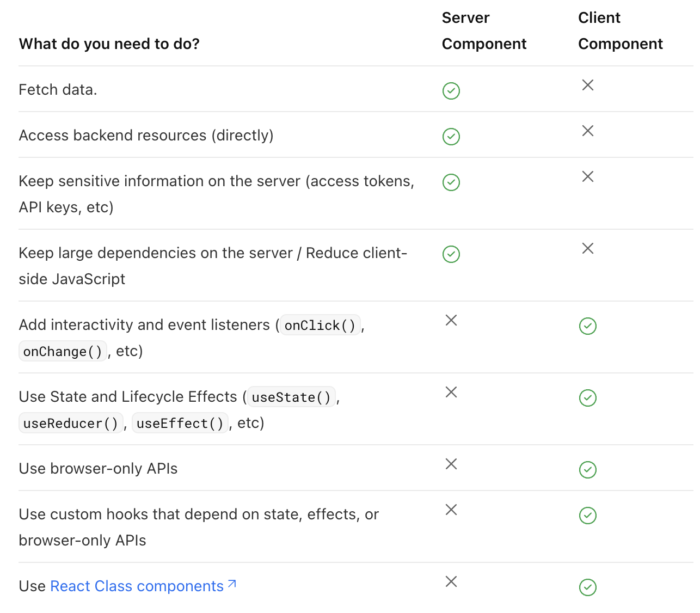Click Client cross for Keep sensitive information row
This screenshot has width=700, height=613.
click(x=588, y=176)
